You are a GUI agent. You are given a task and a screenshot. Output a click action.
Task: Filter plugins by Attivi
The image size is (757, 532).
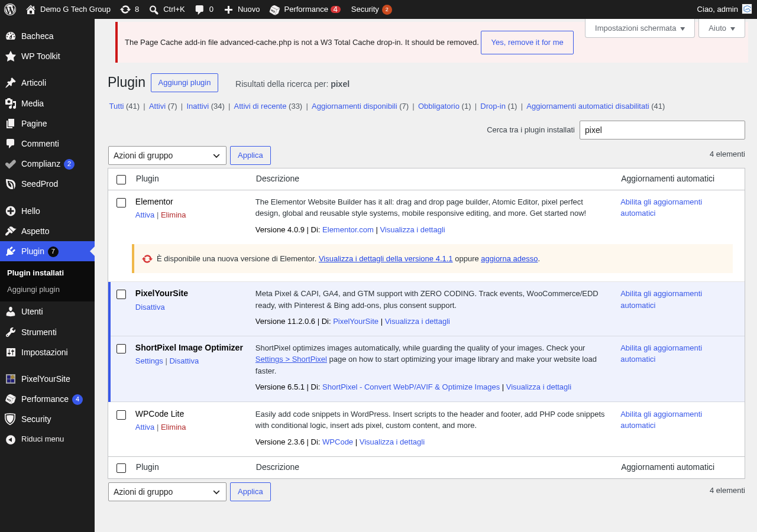pos(157,106)
